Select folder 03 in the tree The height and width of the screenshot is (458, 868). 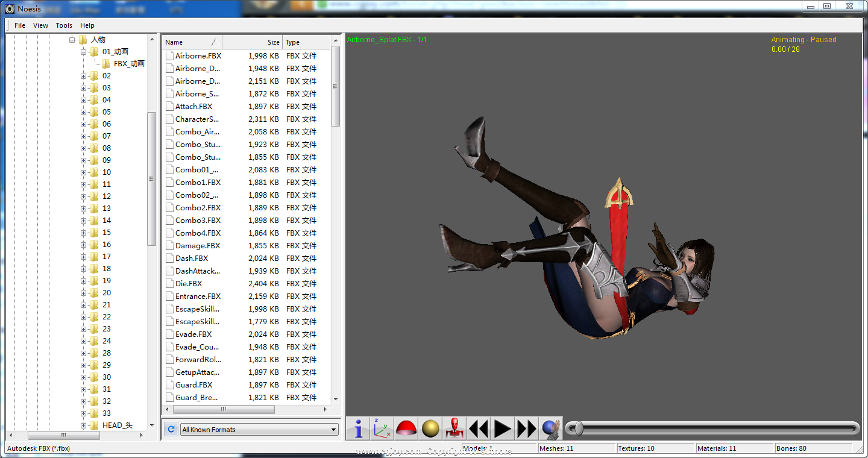(107, 88)
